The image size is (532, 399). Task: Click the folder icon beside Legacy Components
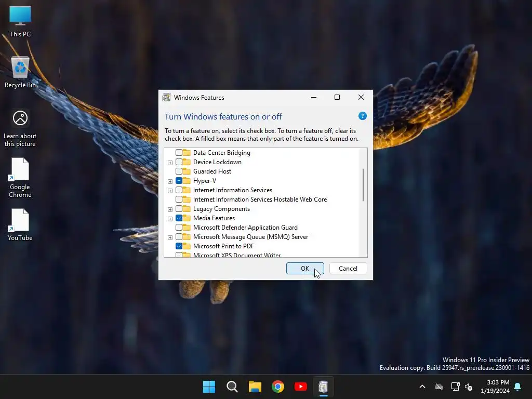[187, 209]
